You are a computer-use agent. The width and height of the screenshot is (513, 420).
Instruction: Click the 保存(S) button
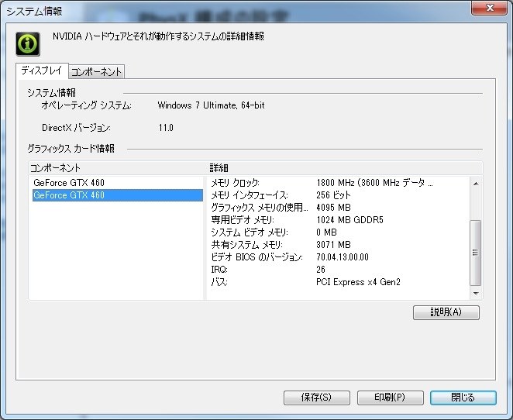[317, 398]
